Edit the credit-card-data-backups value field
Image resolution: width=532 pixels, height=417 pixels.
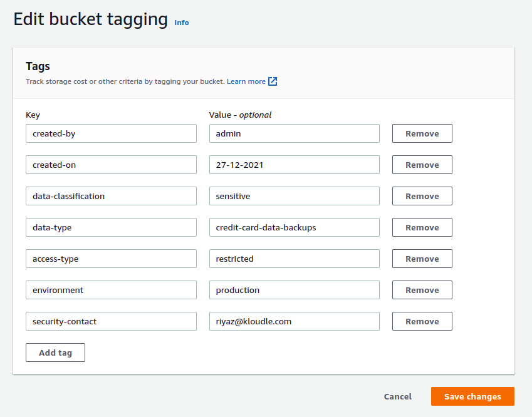[294, 227]
